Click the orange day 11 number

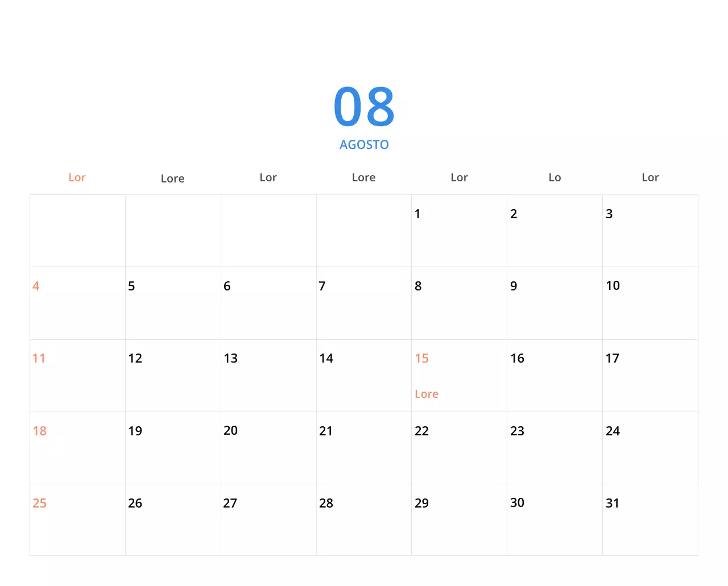click(39, 358)
